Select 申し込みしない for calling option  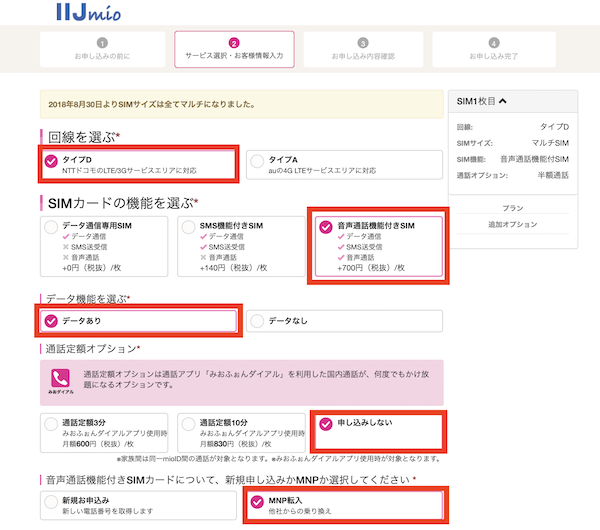click(x=378, y=432)
